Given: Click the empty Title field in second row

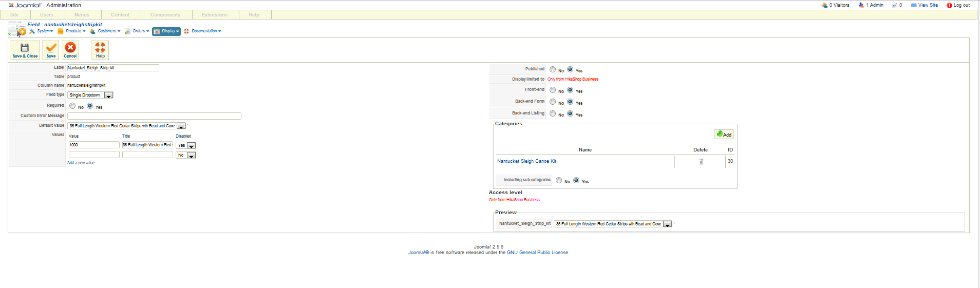Looking at the screenshot, I should click(x=147, y=155).
